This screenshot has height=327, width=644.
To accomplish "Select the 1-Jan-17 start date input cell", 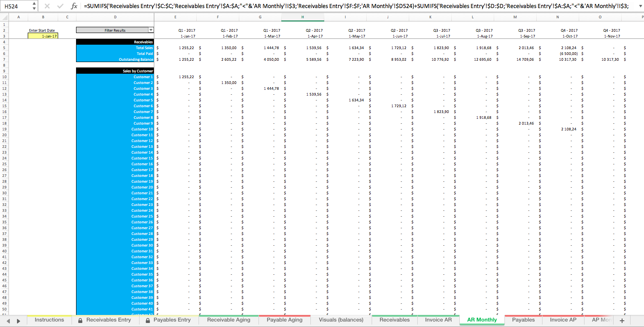I will coord(43,36).
